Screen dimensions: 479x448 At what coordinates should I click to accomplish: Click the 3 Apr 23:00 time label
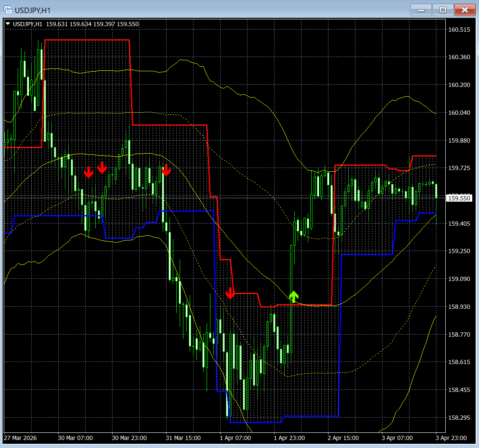pyautogui.click(x=451, y=438)
